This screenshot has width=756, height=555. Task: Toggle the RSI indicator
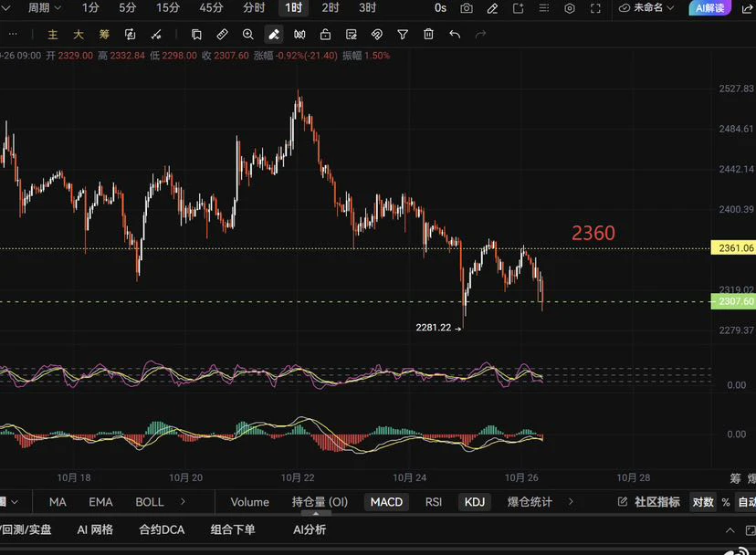coord(434,502)
